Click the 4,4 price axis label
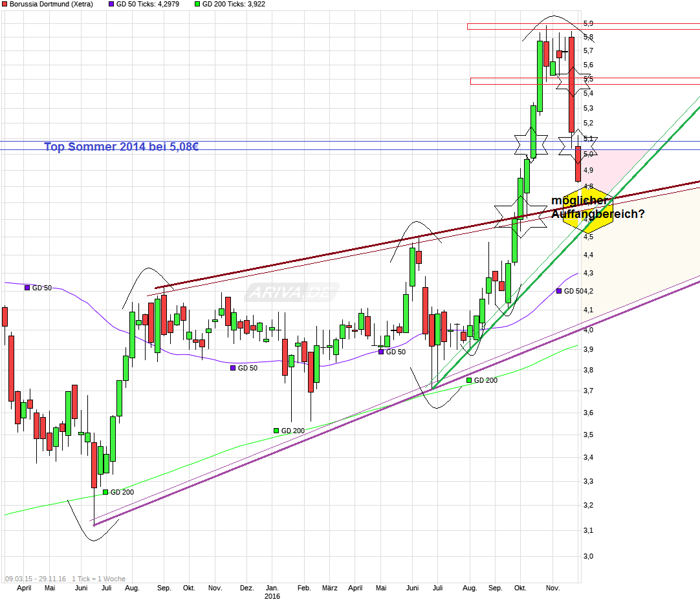The height and width of the screenshot is (602, 700). pyautogui.click(x=588, y=255)
